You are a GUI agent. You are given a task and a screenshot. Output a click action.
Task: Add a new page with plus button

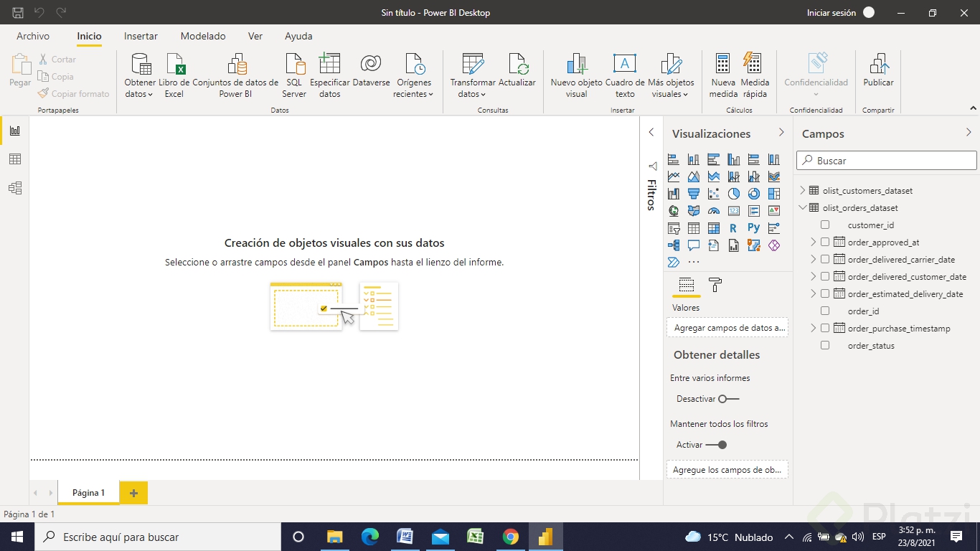[x=133, y=493]
